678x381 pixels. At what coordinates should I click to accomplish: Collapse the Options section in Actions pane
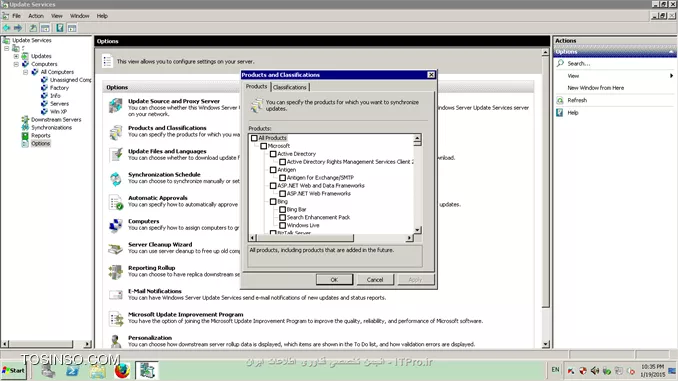click(x=671, y=51)
